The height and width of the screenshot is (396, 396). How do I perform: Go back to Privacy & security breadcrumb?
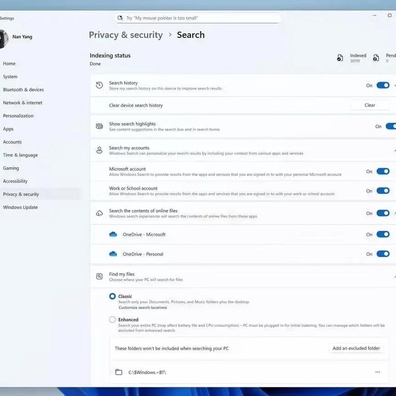coord(126,35)
